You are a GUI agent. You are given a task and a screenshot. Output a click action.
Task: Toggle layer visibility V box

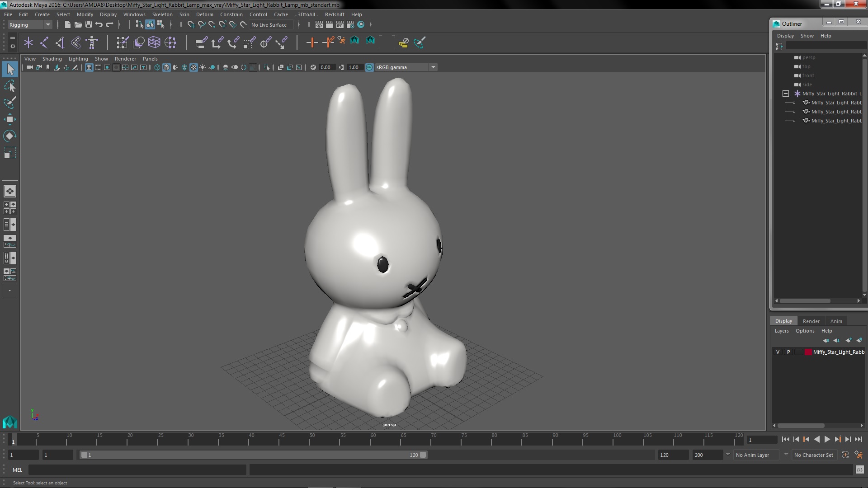tap(778, 352)
